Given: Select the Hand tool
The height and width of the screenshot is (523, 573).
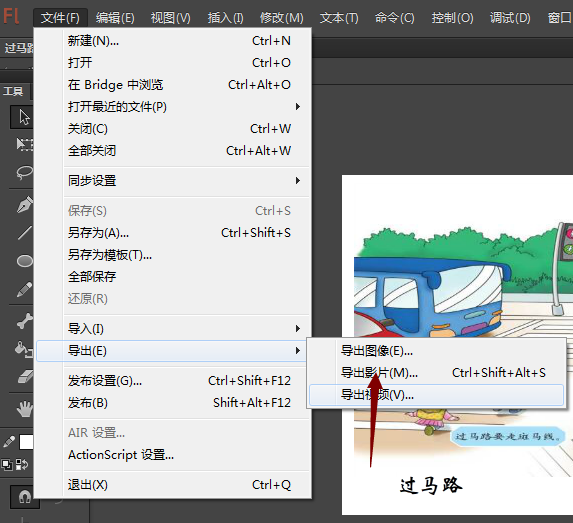Looking at the screenshot, I should [25, 409].
